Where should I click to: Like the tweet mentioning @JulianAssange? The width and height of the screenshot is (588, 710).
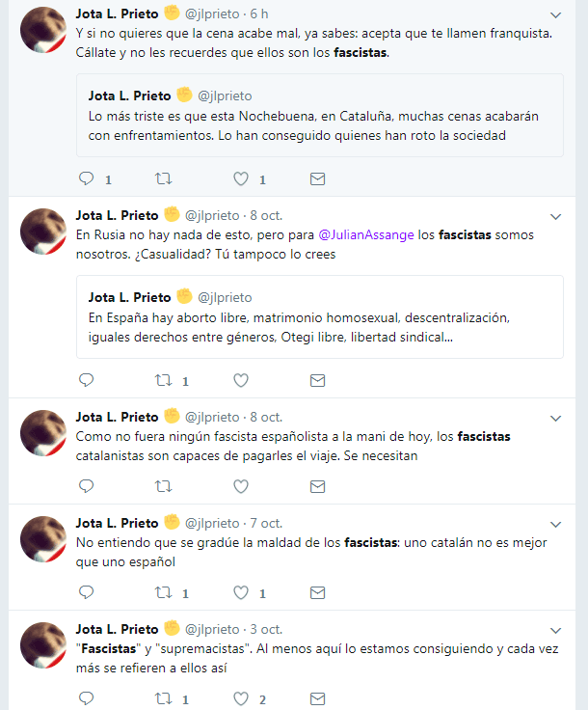pos(241,380)
